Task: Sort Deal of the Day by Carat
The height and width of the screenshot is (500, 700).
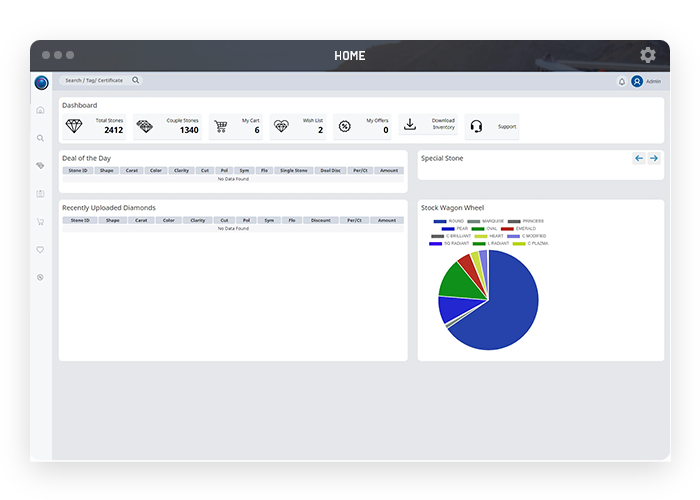Action: pos(132,171)
